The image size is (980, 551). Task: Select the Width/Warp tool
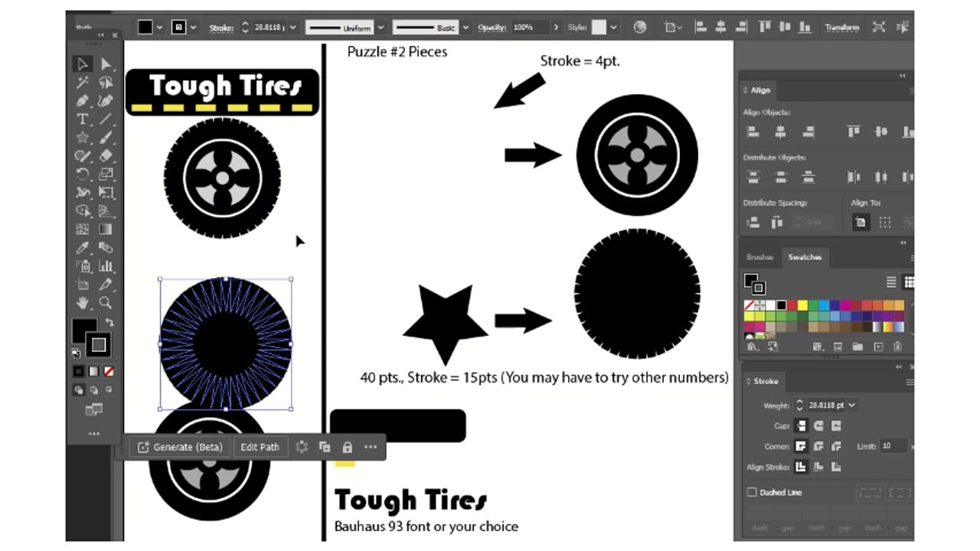point(83,192)
